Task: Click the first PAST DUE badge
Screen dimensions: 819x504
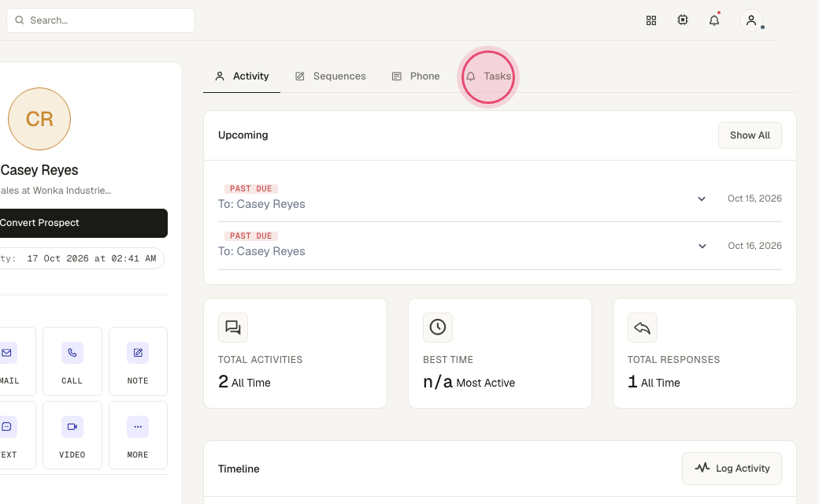Action: coord(250,188)
